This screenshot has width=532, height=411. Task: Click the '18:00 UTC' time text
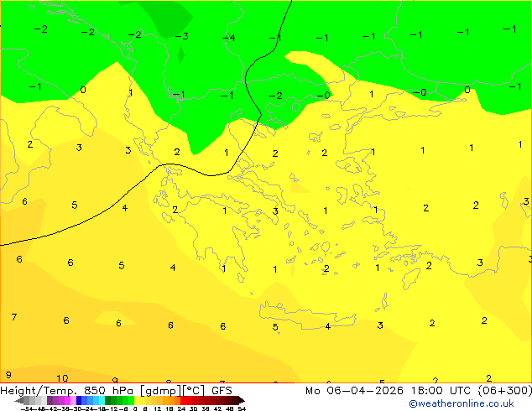click(441, 391)
